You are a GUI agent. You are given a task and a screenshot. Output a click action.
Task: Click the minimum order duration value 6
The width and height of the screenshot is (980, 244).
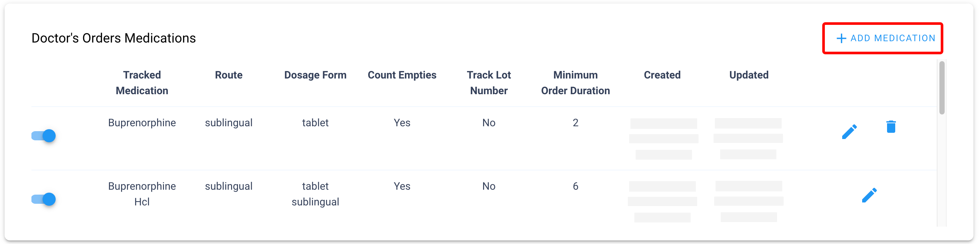[x=575, y=186]
